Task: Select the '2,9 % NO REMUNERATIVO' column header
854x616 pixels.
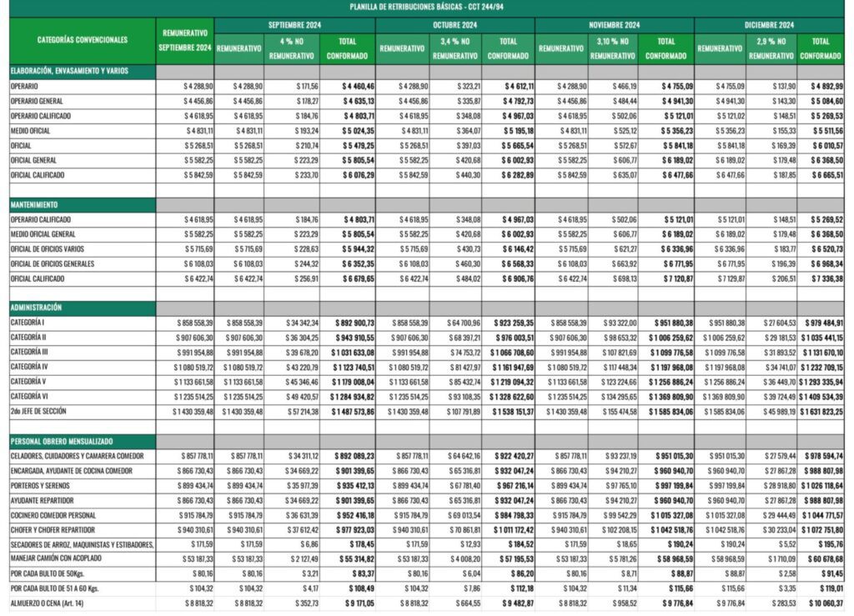Action: pyautogui.click(x=771, y=48)
